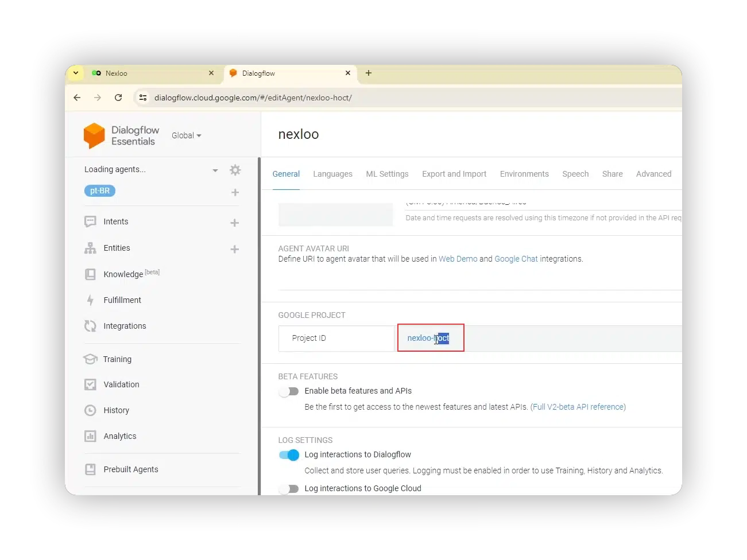Open Intents in the sidebar
Screen dimensions: 747x560
(x=116, y=221)
